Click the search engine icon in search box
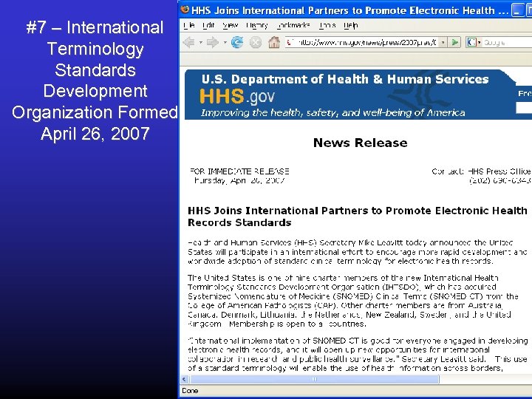The image size is (532, 399). (x=471, y=42)
